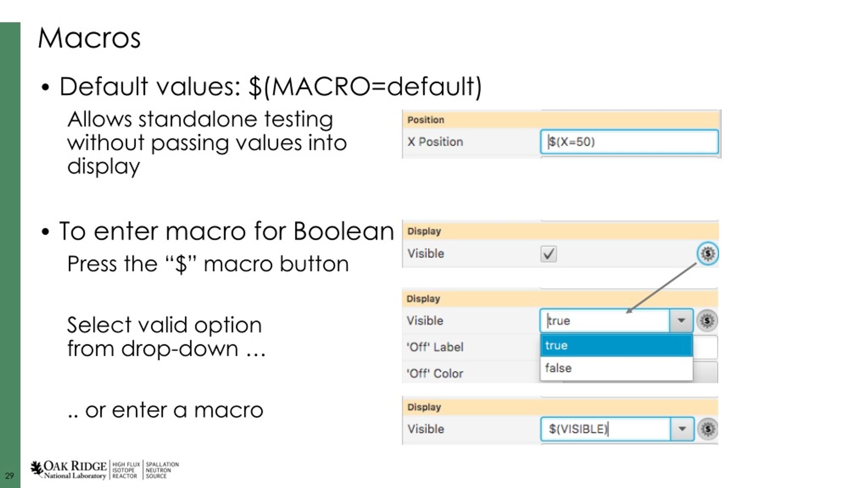The width and height of the screenshot is (868, 488).
Task: Open dropdown arrow of the true combo box
Action: [x=681, y=321]
